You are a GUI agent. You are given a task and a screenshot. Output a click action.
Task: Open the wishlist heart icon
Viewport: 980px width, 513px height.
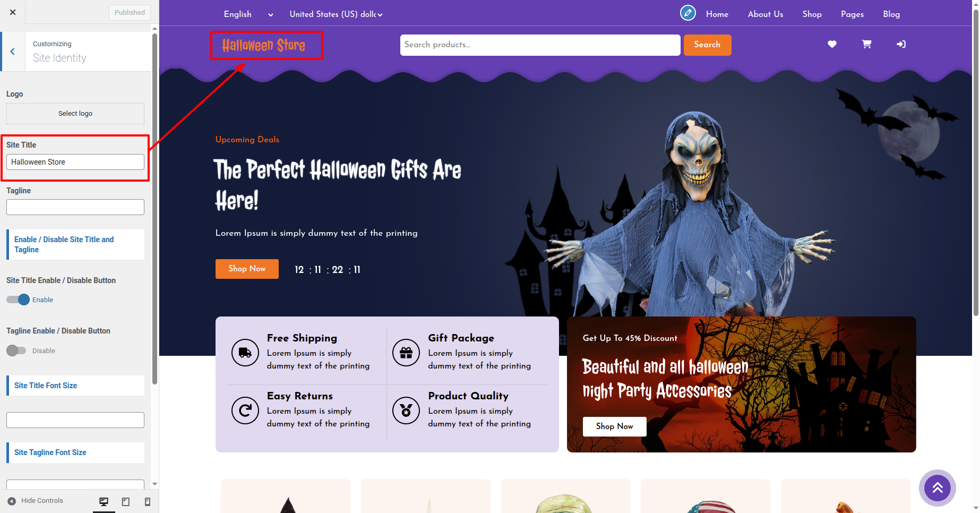832,44
